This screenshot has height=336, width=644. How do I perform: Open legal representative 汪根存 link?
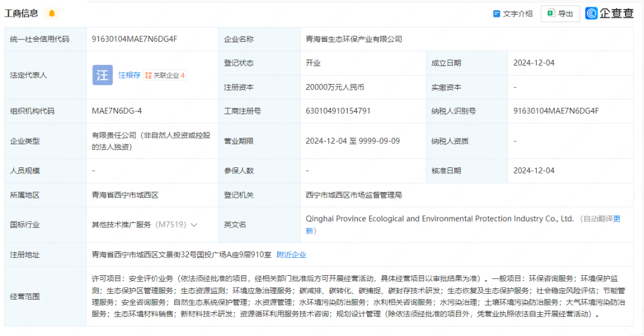(129, 75)
